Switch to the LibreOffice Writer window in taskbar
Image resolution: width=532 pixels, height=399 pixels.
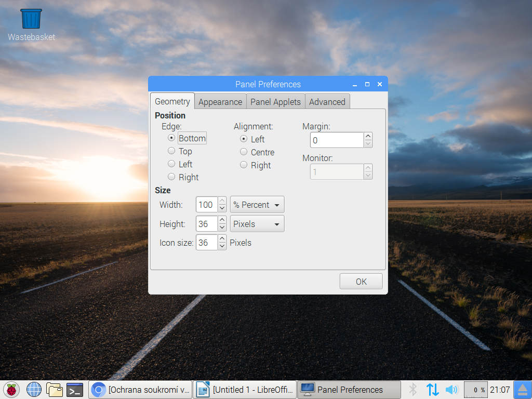pyautogui.click(x=244, y=390)
